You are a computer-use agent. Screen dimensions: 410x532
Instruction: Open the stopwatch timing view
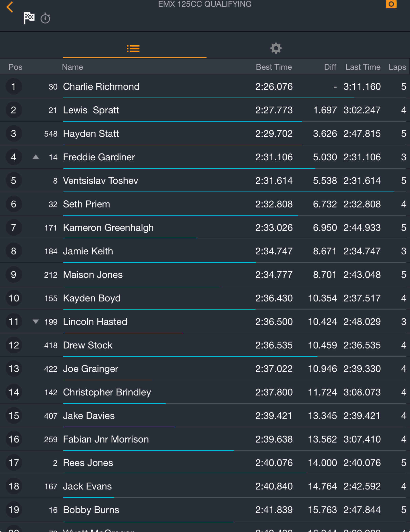coord(45,18)
